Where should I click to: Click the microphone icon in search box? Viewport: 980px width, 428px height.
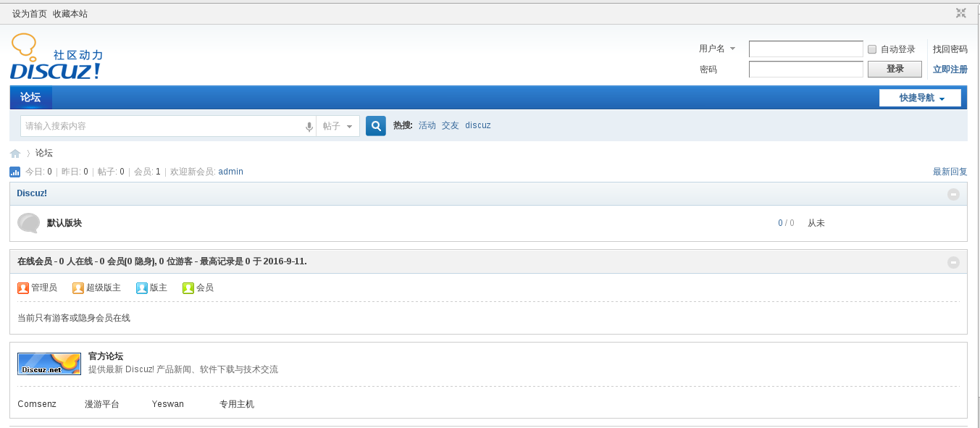pos(309,127)
